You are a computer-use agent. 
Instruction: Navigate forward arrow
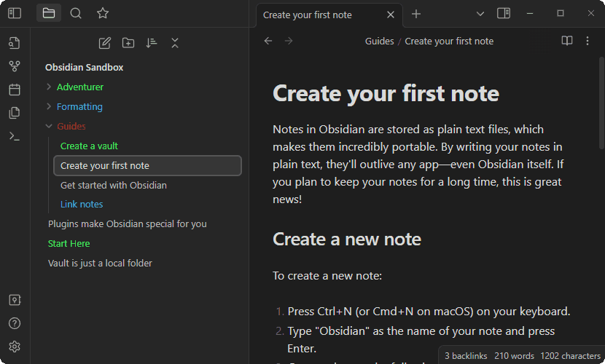pos(289,41)
